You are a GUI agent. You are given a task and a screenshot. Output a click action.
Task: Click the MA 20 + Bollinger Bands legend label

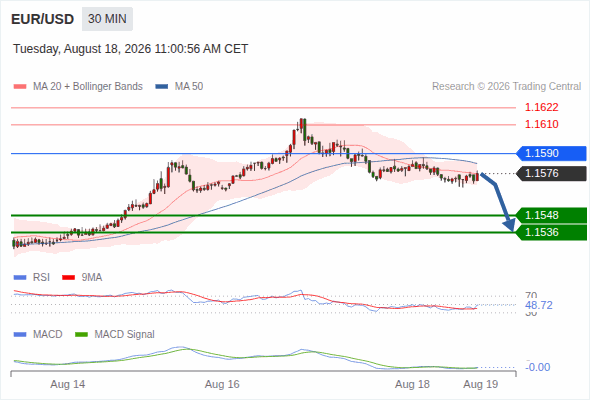pos(88,87)
